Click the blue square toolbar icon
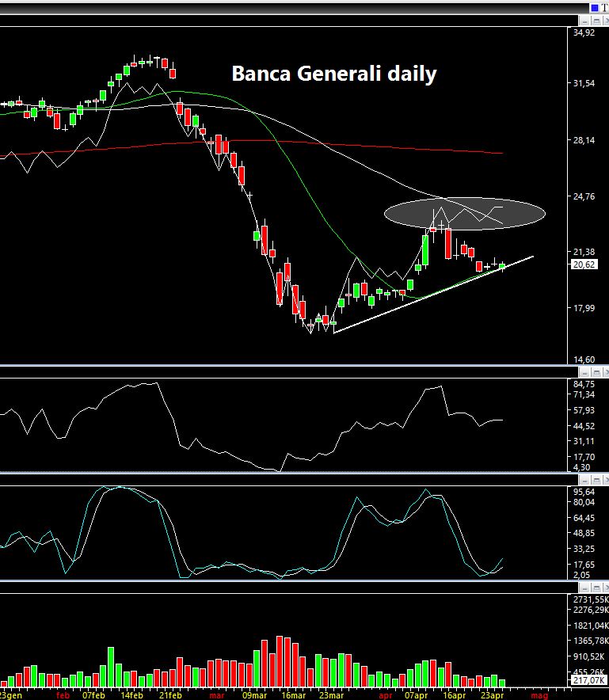The width and height of the screenshot is (609, 700). point(594,8)
